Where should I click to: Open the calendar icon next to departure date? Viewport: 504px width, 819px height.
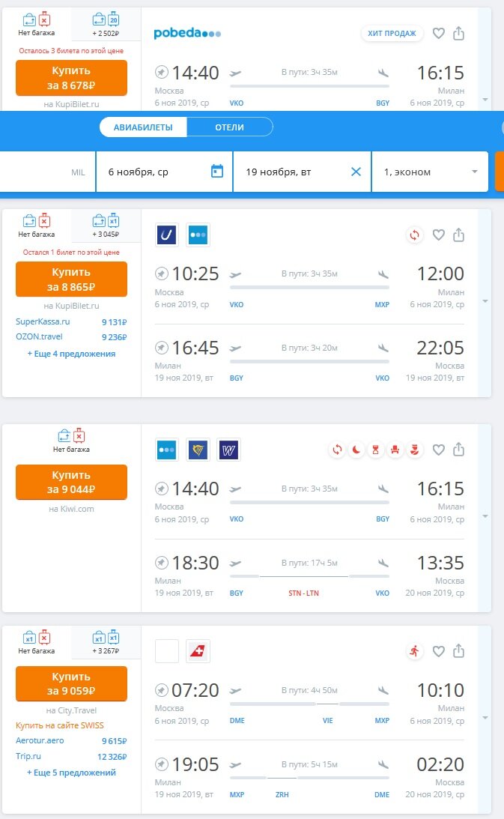coord(216,171)
